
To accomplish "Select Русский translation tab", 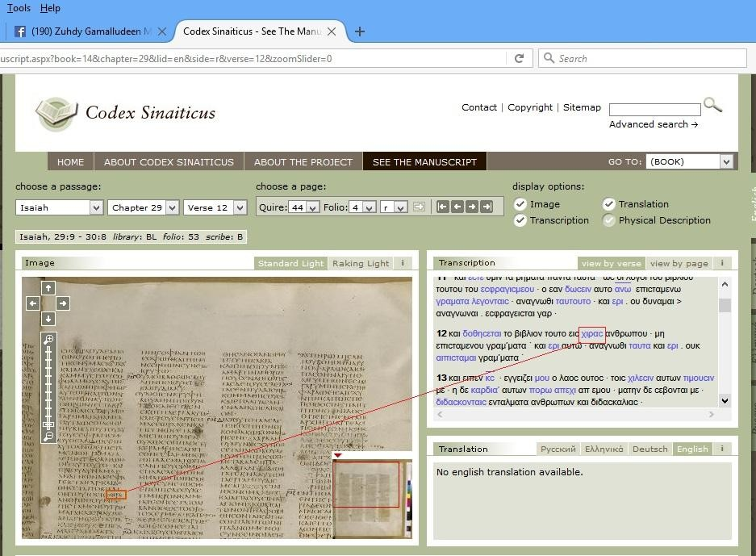I will [558, 449].
